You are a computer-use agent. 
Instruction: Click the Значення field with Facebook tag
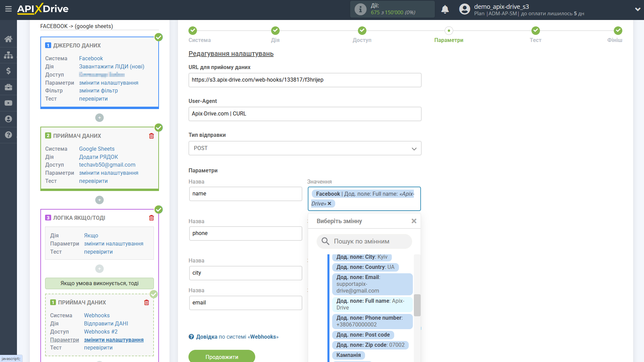364,199
